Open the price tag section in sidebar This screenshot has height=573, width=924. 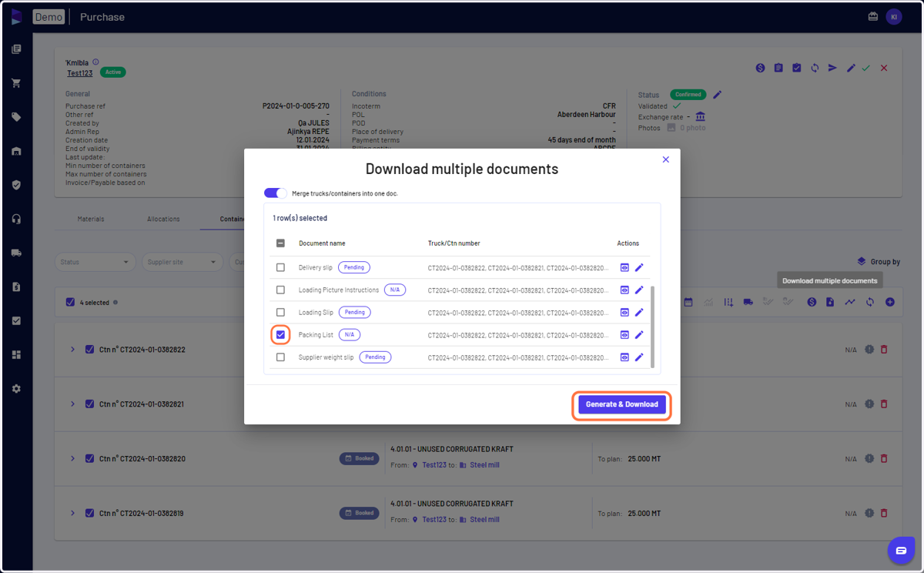tap(16, 117)
